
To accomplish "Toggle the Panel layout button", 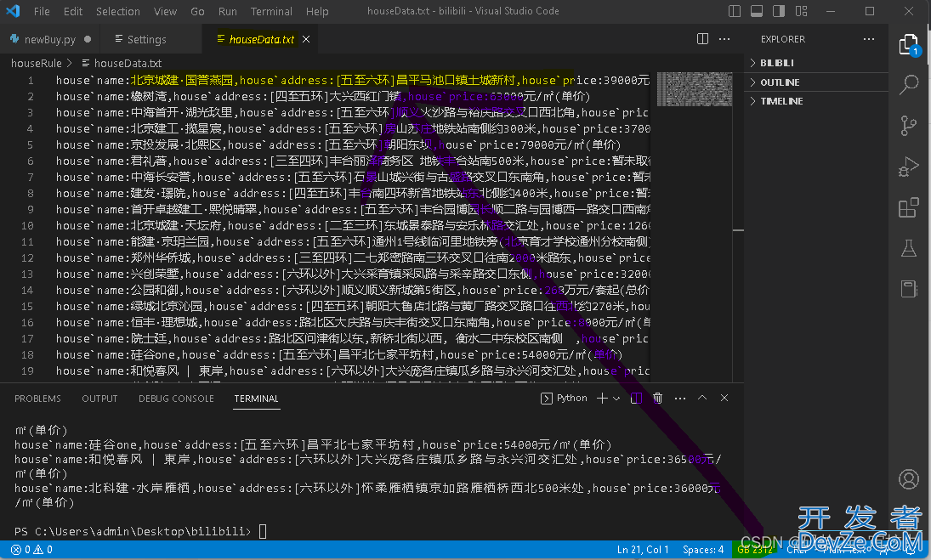I will click(x=757, y=11).
